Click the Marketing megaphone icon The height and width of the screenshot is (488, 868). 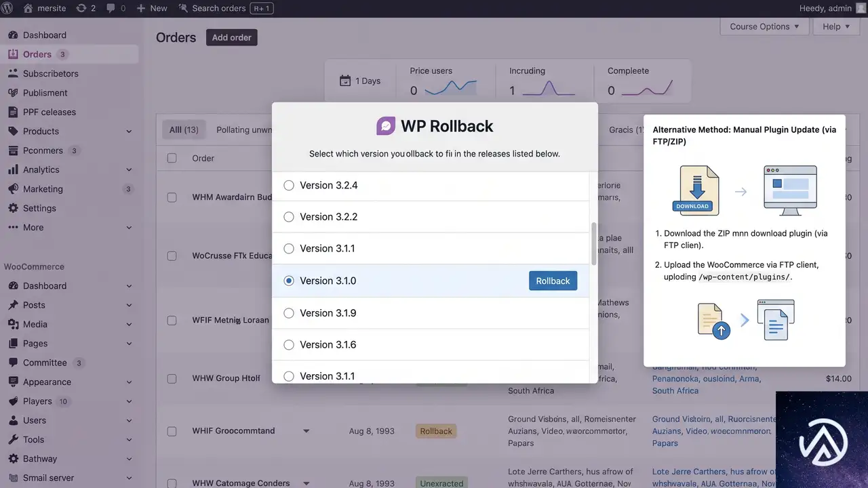click(x=13, y=189)
